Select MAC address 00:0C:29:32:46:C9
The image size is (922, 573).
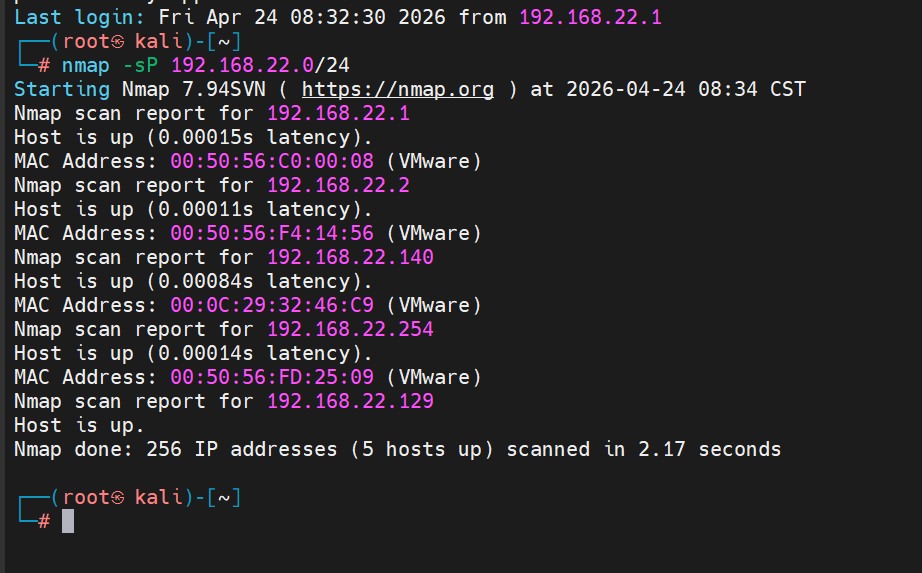coord(272,305)
